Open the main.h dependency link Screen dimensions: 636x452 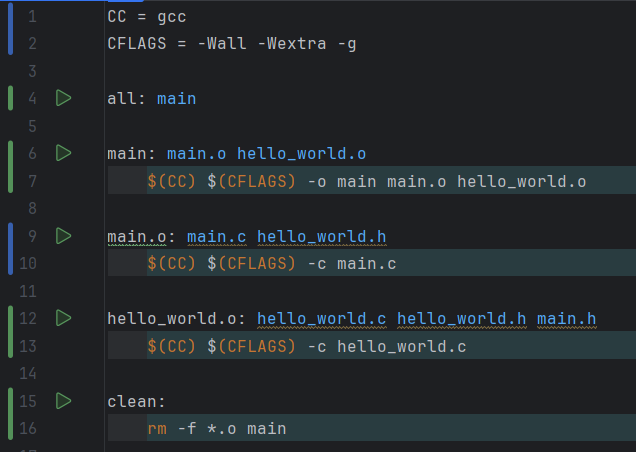[x=566, y=319]
